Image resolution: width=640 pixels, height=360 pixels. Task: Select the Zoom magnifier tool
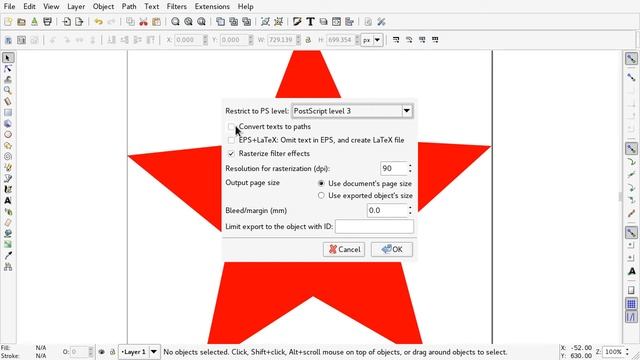coord(8,91)
